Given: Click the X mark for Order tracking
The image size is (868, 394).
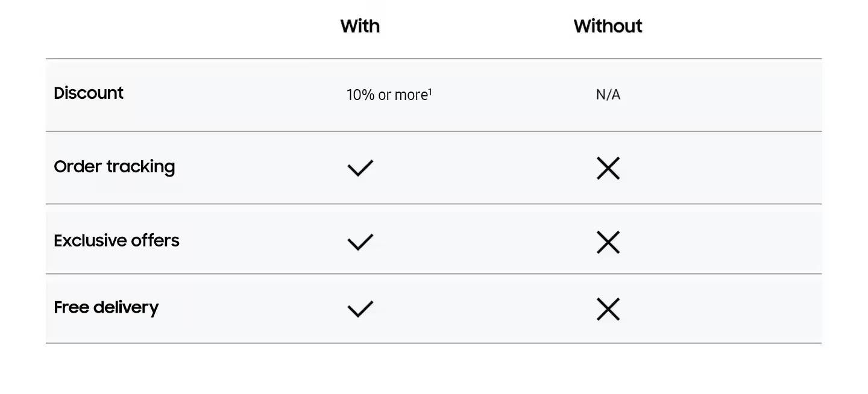Looking at the screenshot, I should (608, 168).
